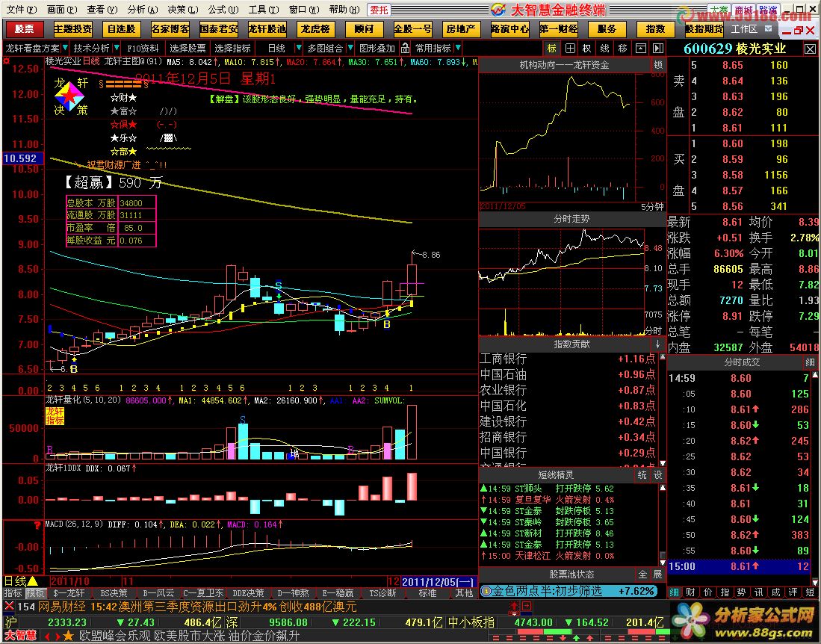Select the 线 line-drawing tool icon
Screen dimensions: 821x644
click(605, 48)
